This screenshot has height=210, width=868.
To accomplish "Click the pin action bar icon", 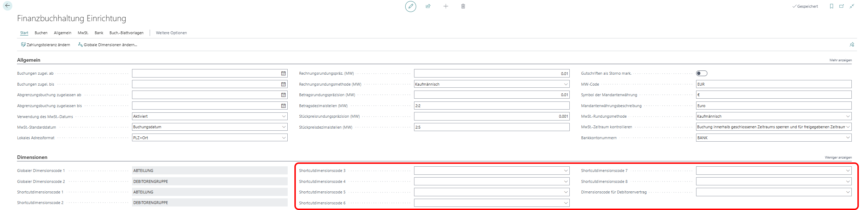I will point(852,45).
